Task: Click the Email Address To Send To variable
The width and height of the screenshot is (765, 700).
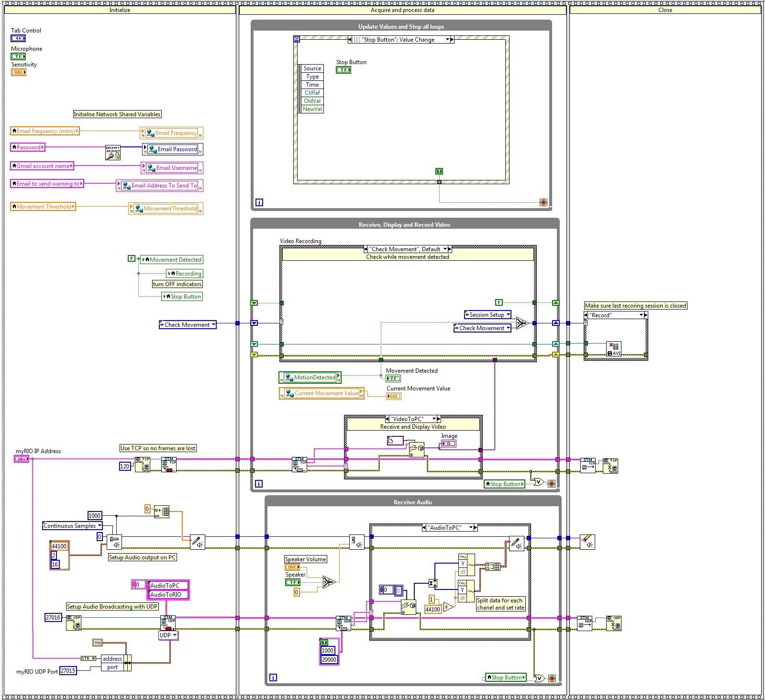Action: 160,186
